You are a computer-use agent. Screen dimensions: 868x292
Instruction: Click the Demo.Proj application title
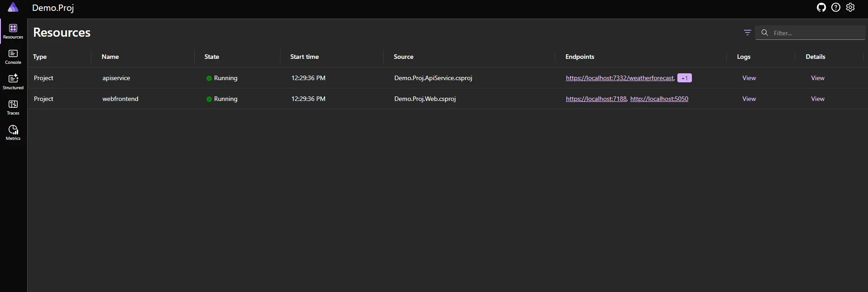pos(53,8)
